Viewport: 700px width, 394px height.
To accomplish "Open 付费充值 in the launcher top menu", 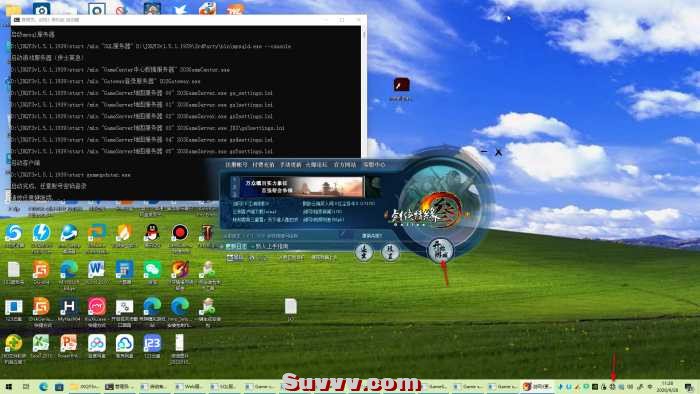I will [x=263, y=165].
